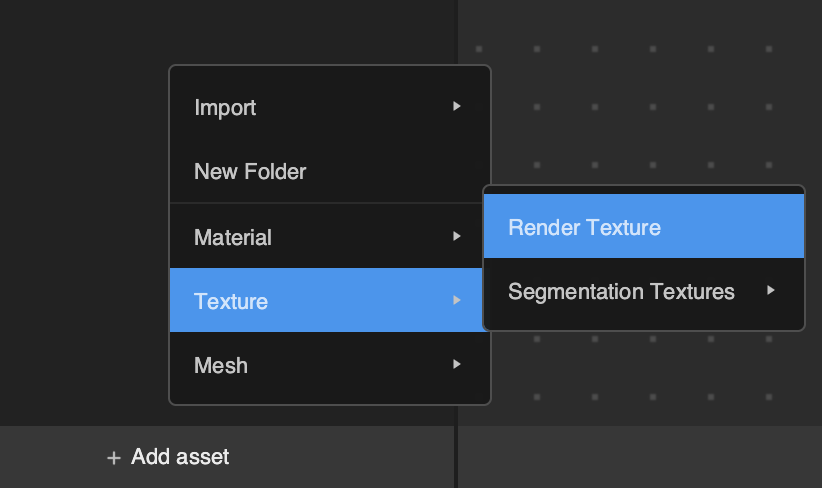822x488 pixels.
Task: Open the Import submenu entry
Action: click(x=330, y=107)
